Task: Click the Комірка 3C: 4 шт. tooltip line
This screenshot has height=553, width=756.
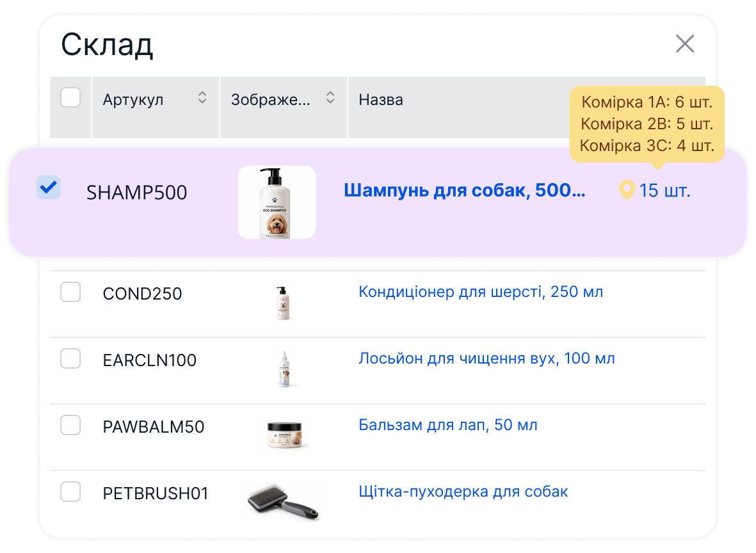Action: (x=647, y=145)
